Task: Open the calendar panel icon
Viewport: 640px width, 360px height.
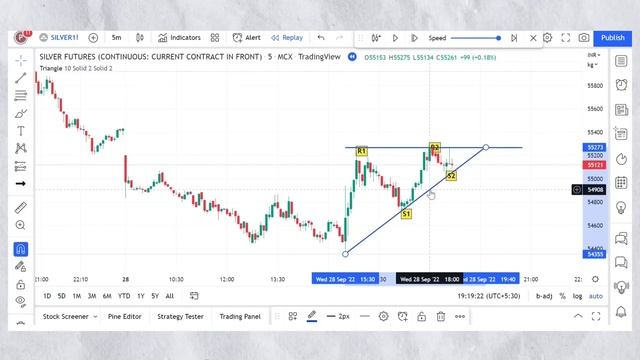Action: click(621, 182)
